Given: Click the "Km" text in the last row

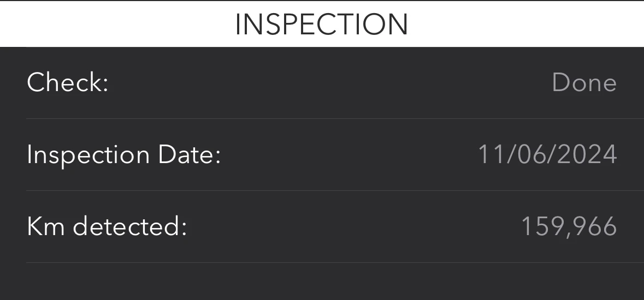Looking at the screenshot, I should click(x=46, y=227).
